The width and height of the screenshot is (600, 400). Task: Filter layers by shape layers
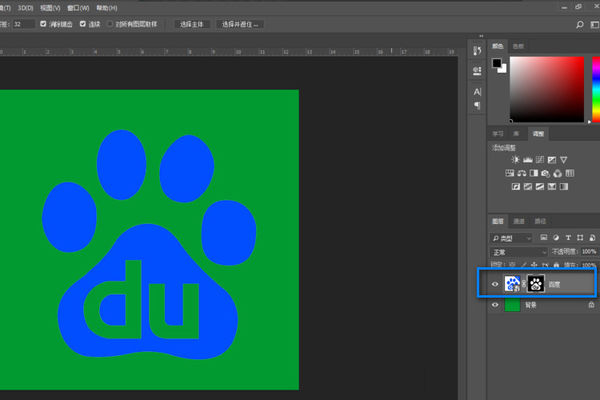click(x=580, y=238)
